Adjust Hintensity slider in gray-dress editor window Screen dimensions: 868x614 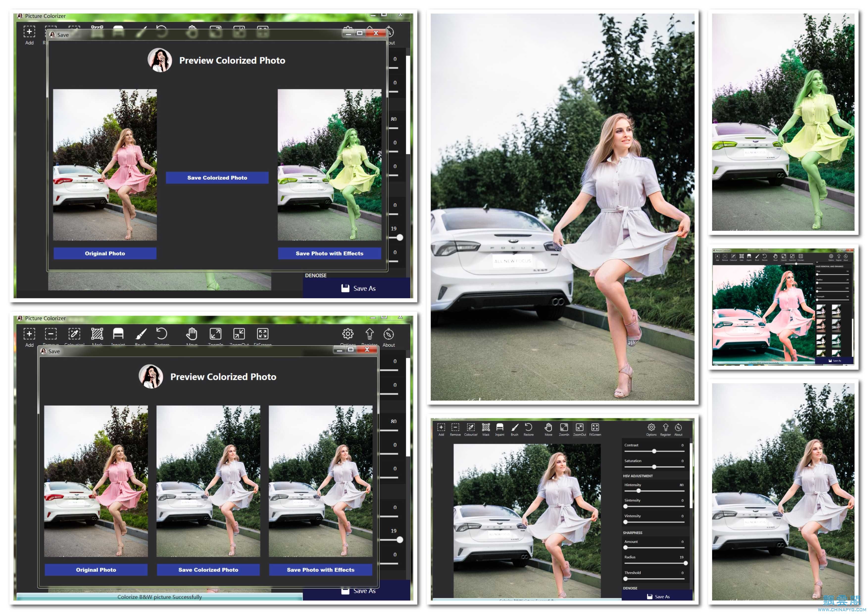(654, 491)
